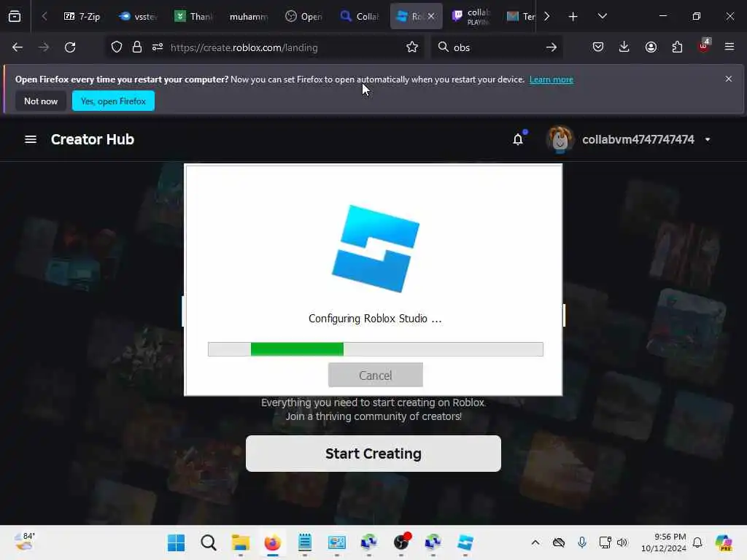Click the search box containing obs
Image resolution: width=747 pixels, height=560 pixels.
[x=495, y=47]
